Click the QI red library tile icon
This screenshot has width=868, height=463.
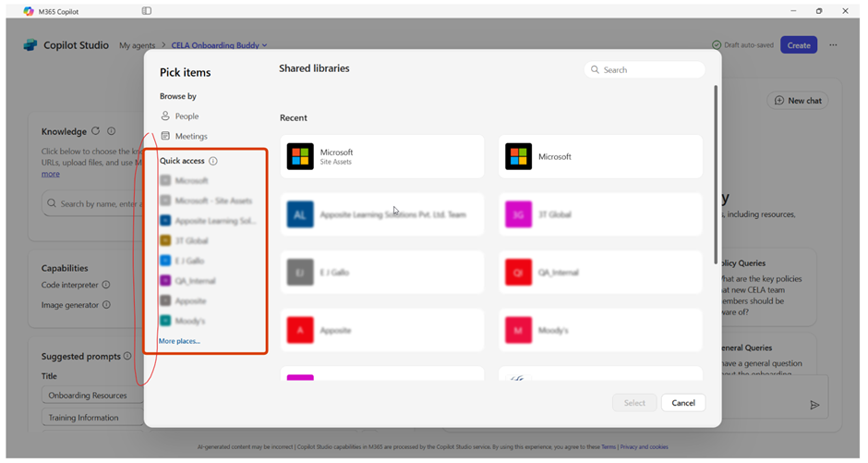pyautogui.click(x=519, y=273)
